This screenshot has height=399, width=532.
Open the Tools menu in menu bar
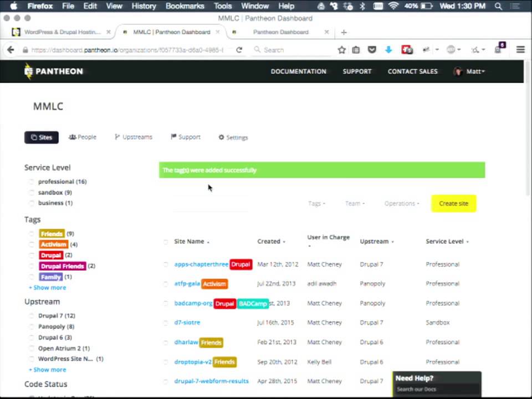click(x=223, y=6)
